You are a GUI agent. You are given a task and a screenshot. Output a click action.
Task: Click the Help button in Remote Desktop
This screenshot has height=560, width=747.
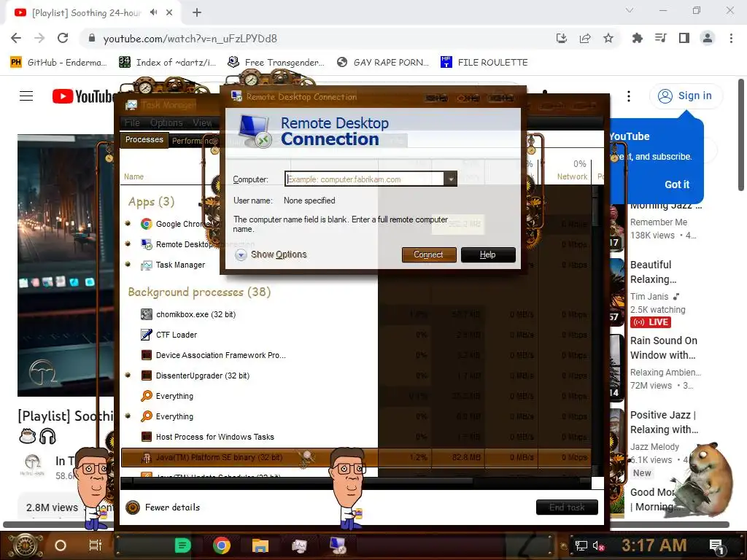[488, 254]
